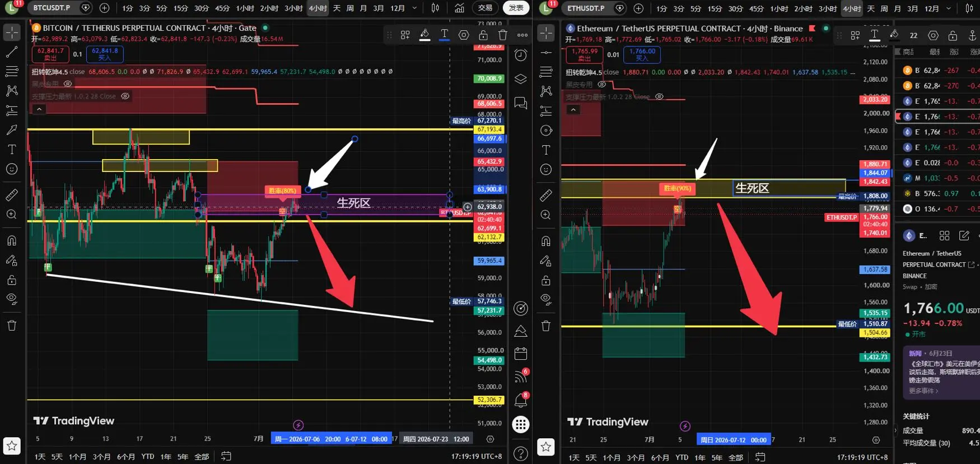Toggle stay-in-drawing-mode in BTC sidebar
The image size is (980, 464).
(x=12, y=261)
